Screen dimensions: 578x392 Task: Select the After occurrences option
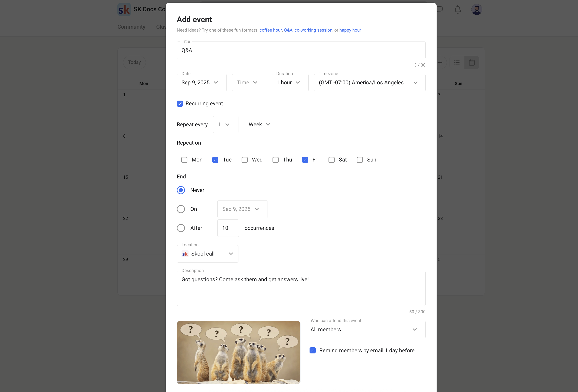tap(181, 228)
